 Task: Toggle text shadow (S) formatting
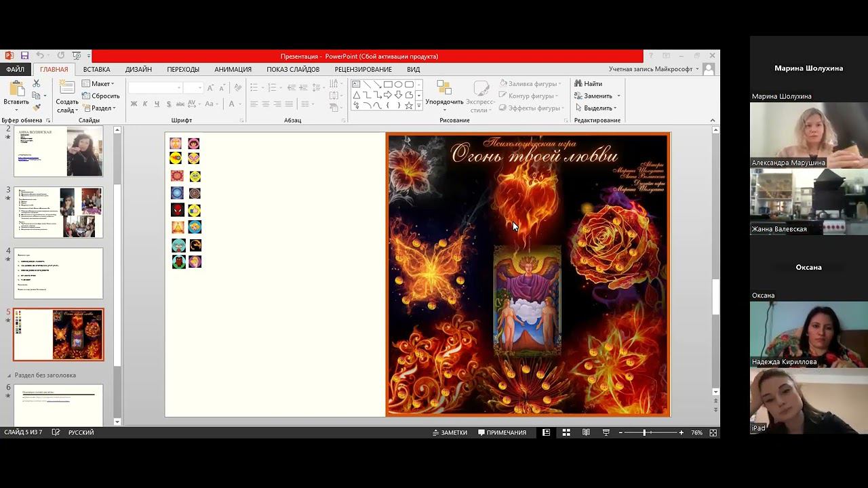pos(168,104)
